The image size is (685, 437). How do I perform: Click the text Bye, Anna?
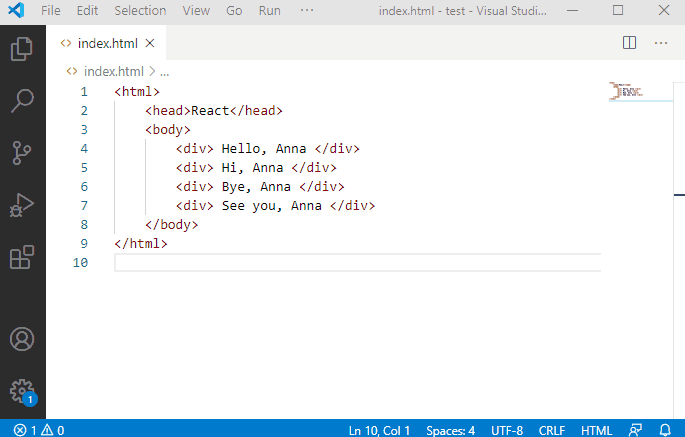tap(256, 187)
